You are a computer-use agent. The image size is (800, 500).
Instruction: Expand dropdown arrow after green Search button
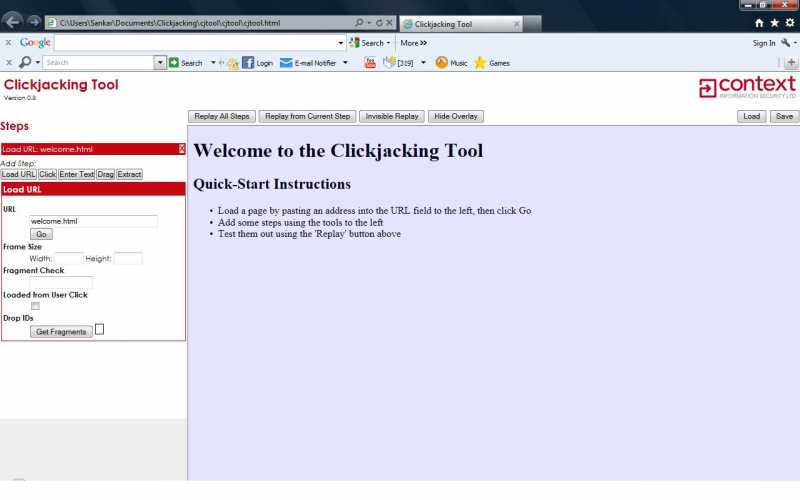click(213, 63)
